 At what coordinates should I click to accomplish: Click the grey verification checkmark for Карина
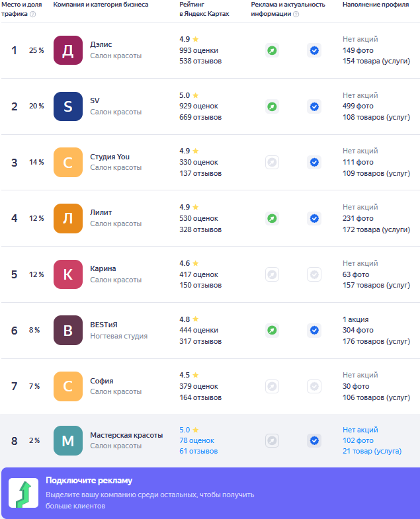coord(314,274)
